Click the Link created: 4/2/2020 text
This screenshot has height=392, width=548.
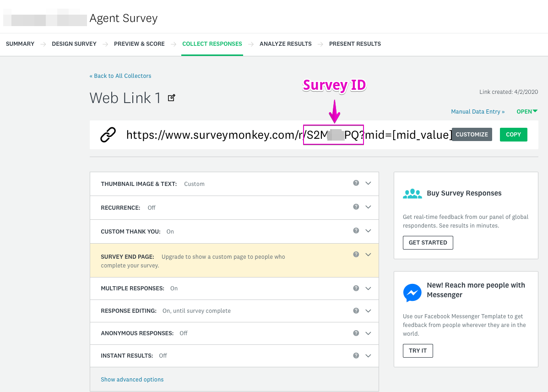509,92
